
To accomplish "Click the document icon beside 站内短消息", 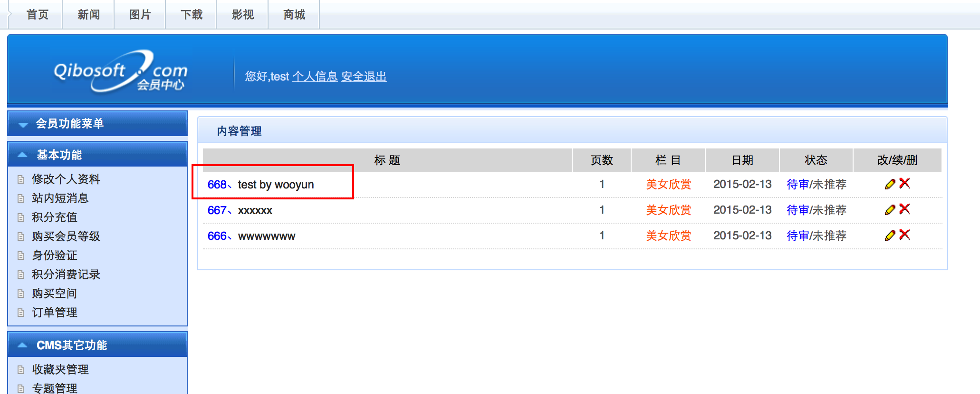I will point(21,198).
